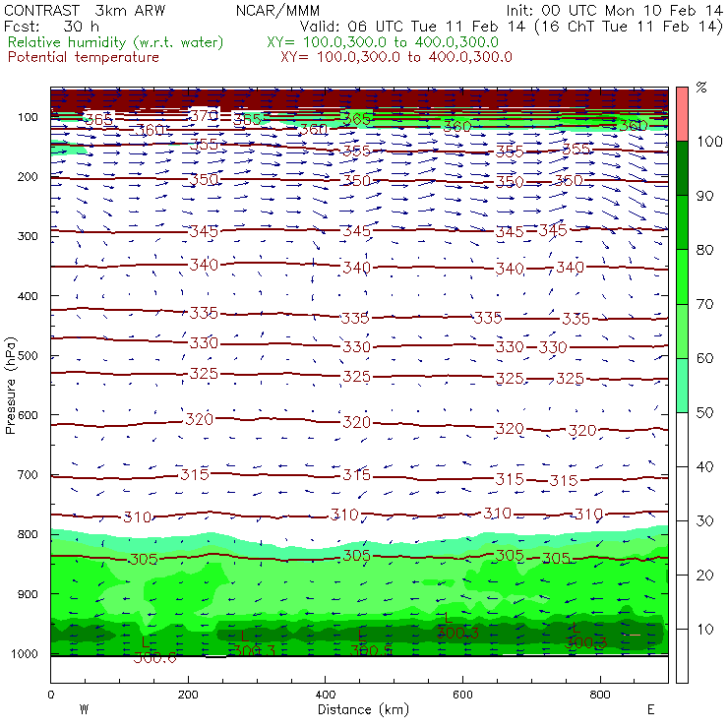Click the "300.6" low-value label near the surface
The width and height of the screenshot is (728, 728).
coord(154,657)
